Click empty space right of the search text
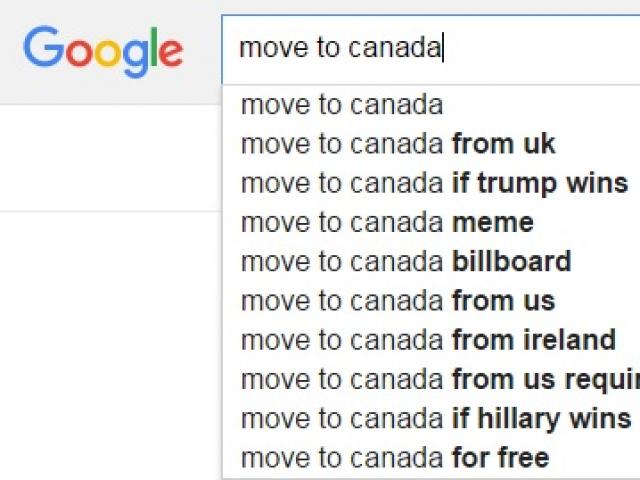 point(540,49)
